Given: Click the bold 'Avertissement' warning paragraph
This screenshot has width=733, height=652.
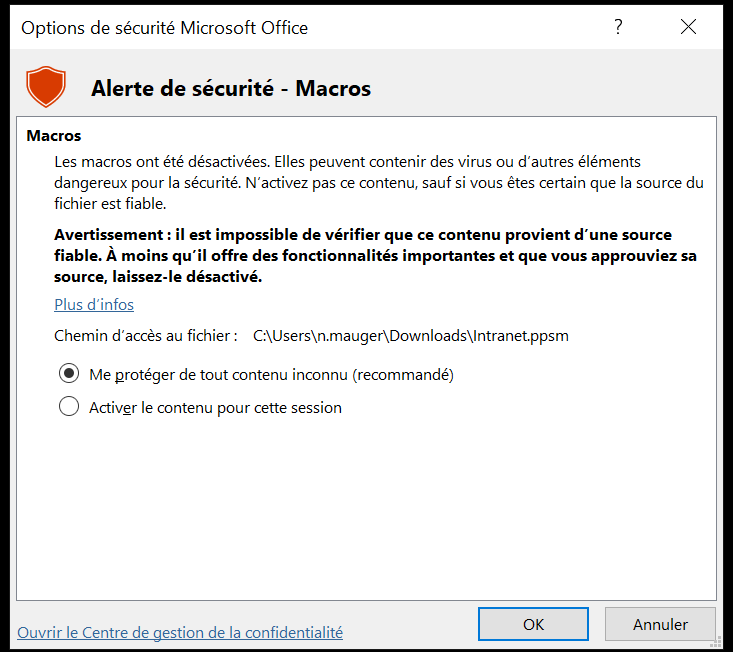Looking at the screenshot, I should [x=375, y=256].
